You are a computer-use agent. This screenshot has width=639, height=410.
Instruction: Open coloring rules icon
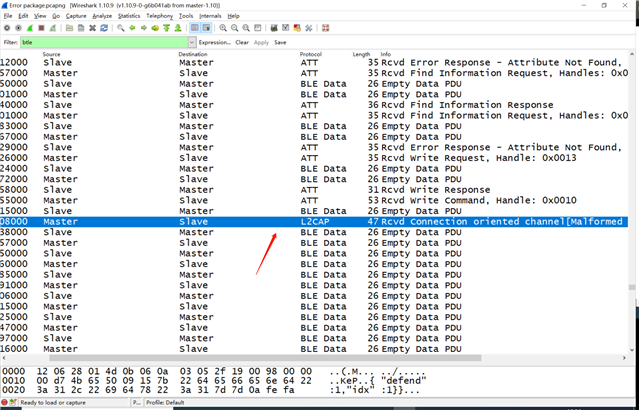[x=297, y=28]
